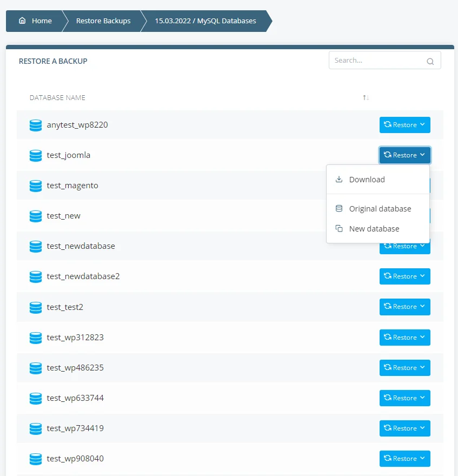Select Restore Backups in the breadcrumb

pos(103,21)
